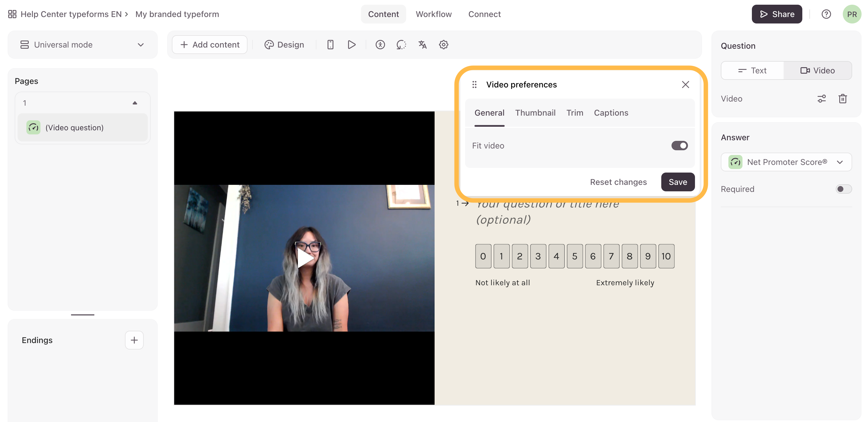The width and height of the screenshot is (868, 422).
Task: Collapse page 1 in Pages list
Action: click(135, 103)
